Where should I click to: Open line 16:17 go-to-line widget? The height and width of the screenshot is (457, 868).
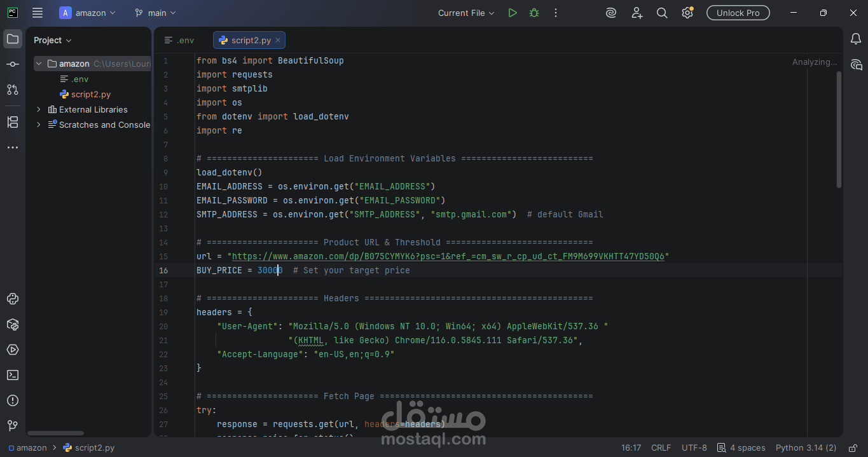631,447
